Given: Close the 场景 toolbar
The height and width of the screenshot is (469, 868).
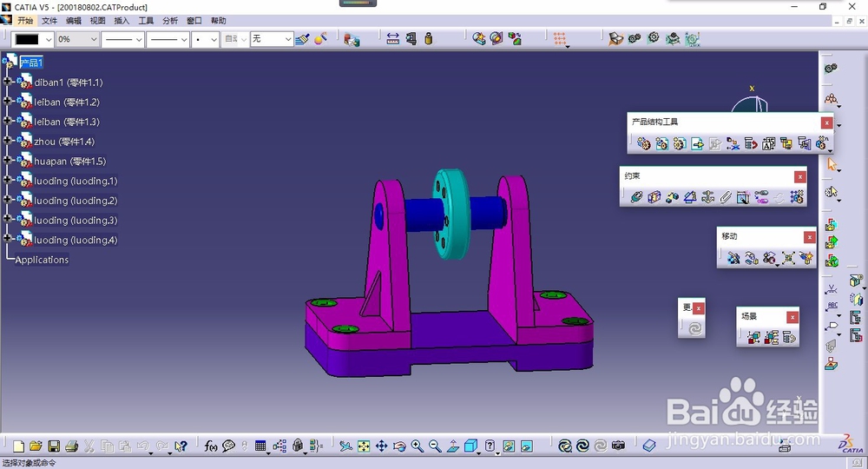Looking at the screenshot, I should tap(792, 317).
